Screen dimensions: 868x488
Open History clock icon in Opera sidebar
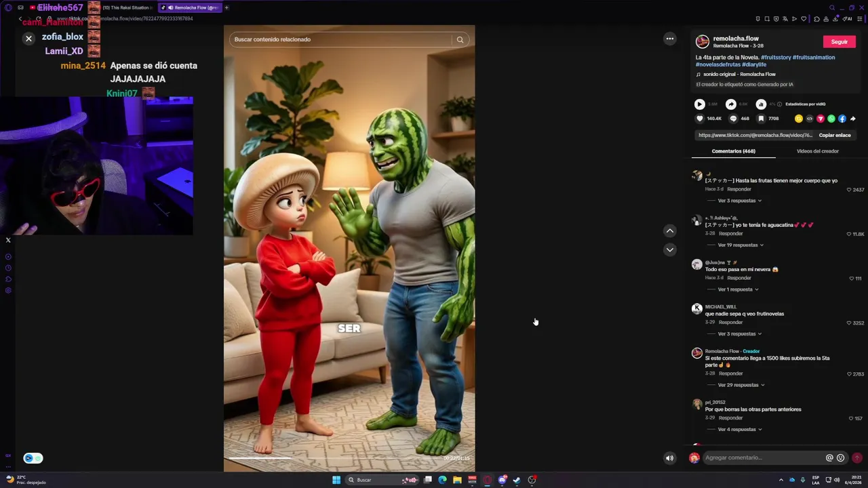click(8, 268)
